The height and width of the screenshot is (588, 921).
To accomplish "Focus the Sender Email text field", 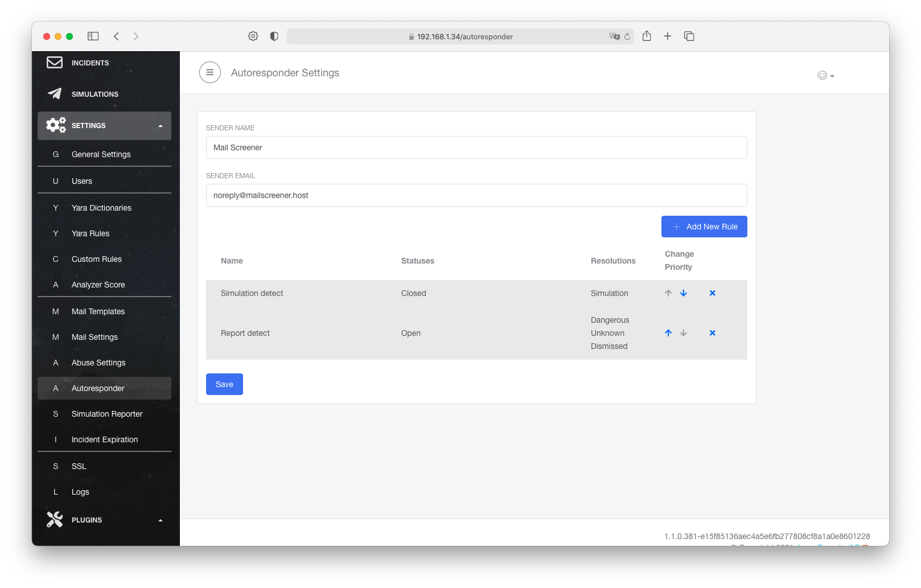I will (476, 195).
